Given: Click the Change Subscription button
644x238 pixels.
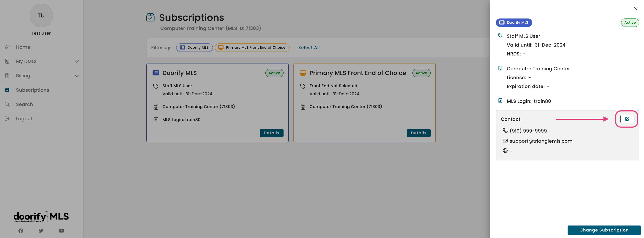Looking at the screenshot, I should pos(604,230).
